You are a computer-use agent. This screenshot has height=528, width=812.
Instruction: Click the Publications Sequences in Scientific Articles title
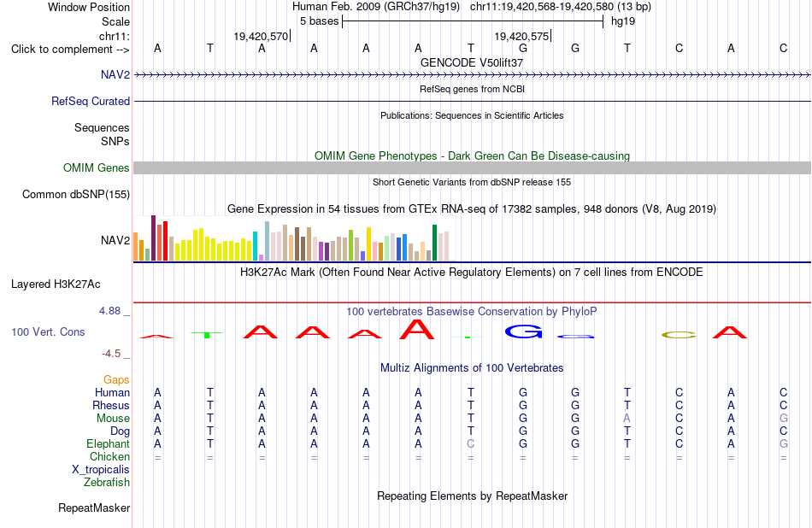tap(472, 115)
